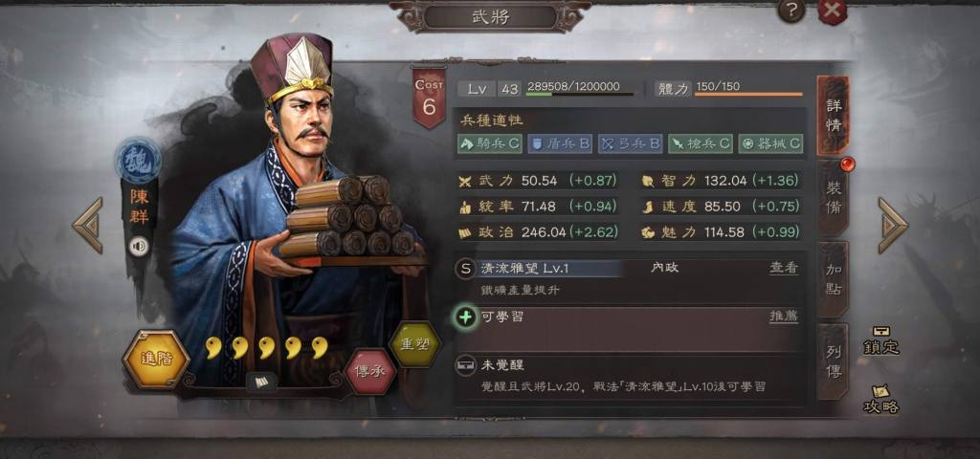Show the previous general with left arrow
This screenshot has height=459, width=980.
[x=88, y=226]
